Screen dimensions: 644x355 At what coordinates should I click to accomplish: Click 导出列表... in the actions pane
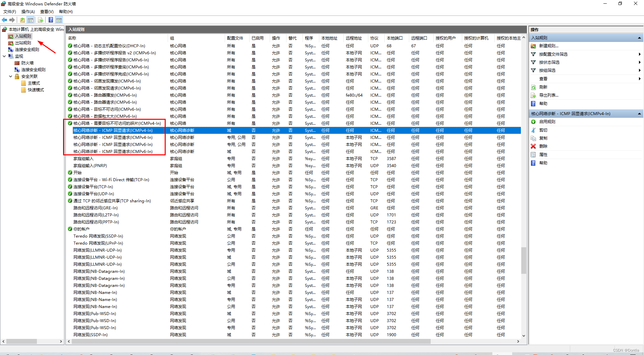coord(549,95)
